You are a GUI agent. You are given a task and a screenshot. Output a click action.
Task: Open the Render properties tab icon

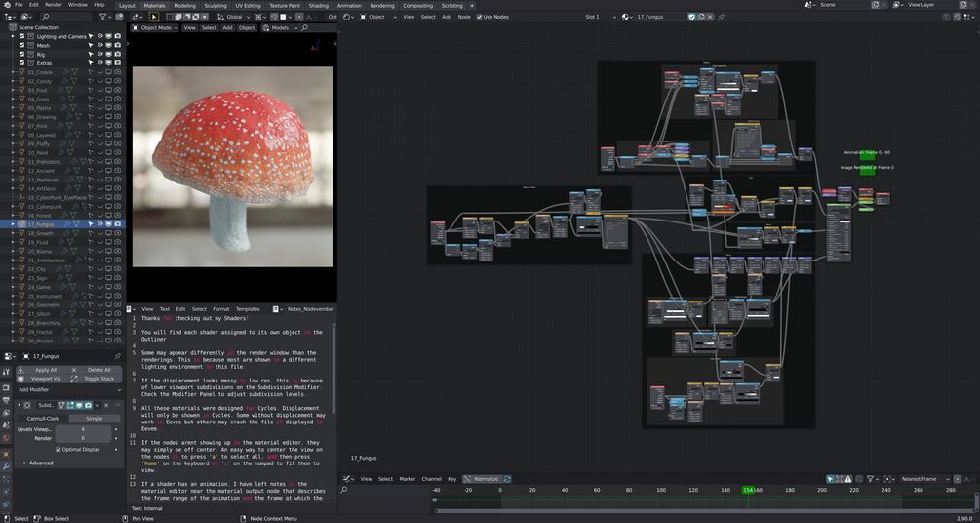coord(6,388)
